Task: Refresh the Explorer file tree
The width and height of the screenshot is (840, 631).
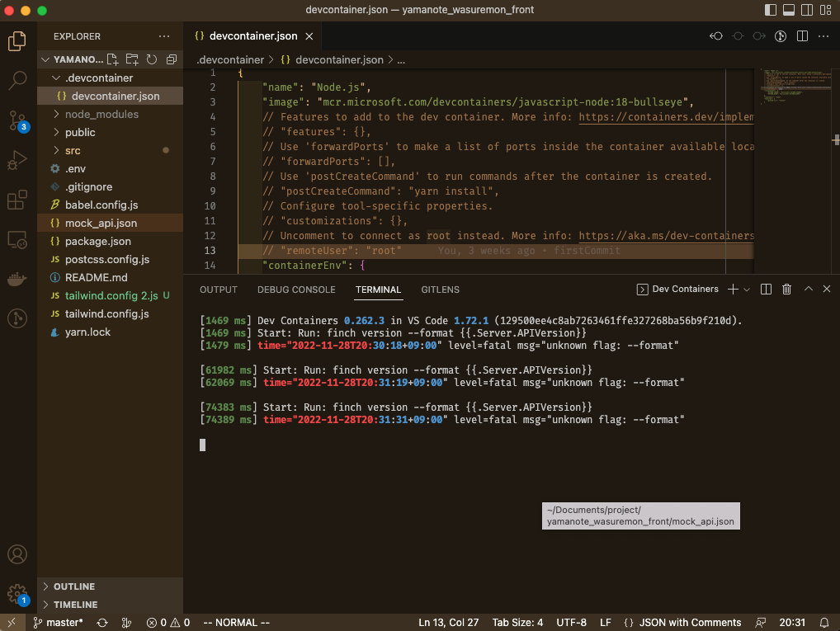Action: coord(152,59)
